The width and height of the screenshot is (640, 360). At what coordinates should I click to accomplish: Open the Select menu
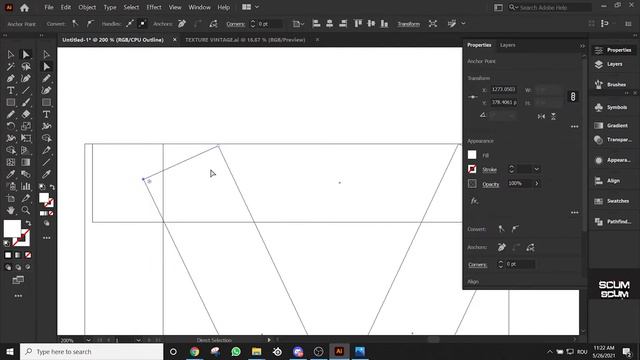(131, 7)
